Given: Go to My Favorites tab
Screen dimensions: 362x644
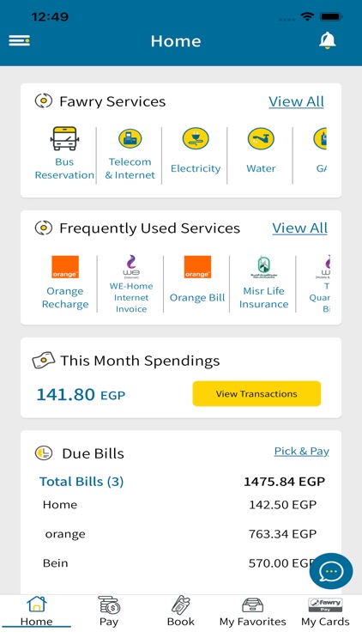Looking at the screenshot, I should point(252,611).
